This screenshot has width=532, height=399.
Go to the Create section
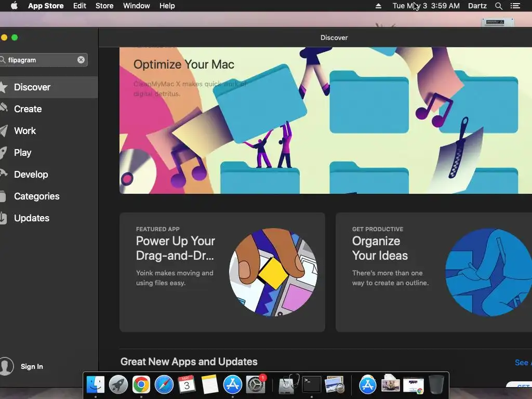(x=49, y=109)
